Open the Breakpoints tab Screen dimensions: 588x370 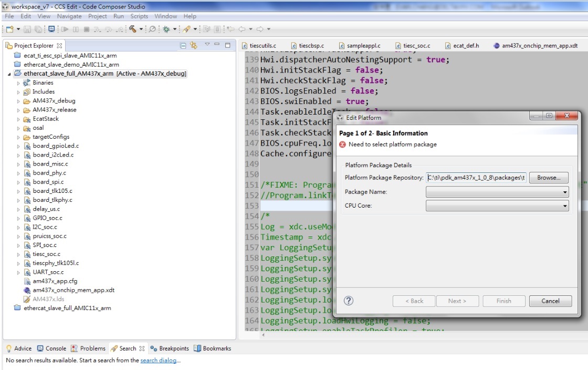tap(170, 348)
